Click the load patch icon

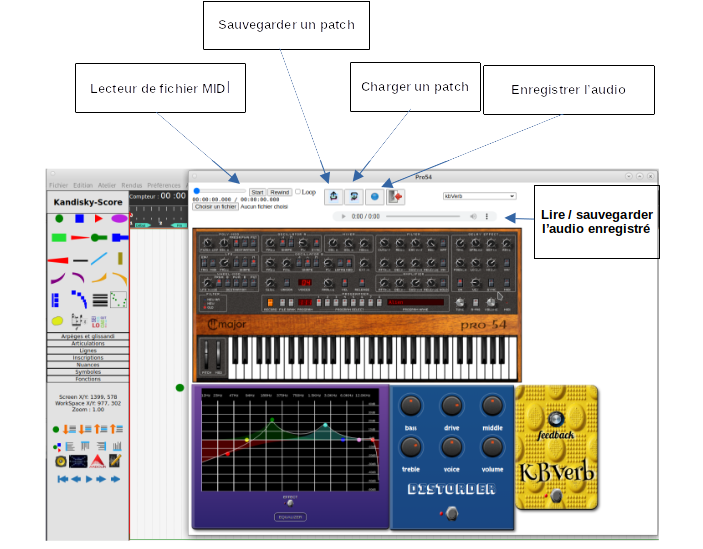(x=354, y=197)
